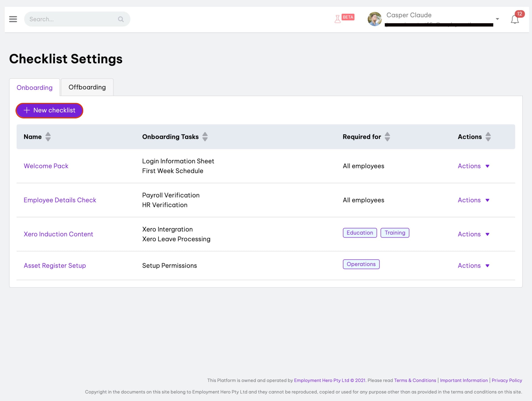This screenshot has width=532, height=401.
Task: Focus the Search input field
Action: tap(77, 19)
